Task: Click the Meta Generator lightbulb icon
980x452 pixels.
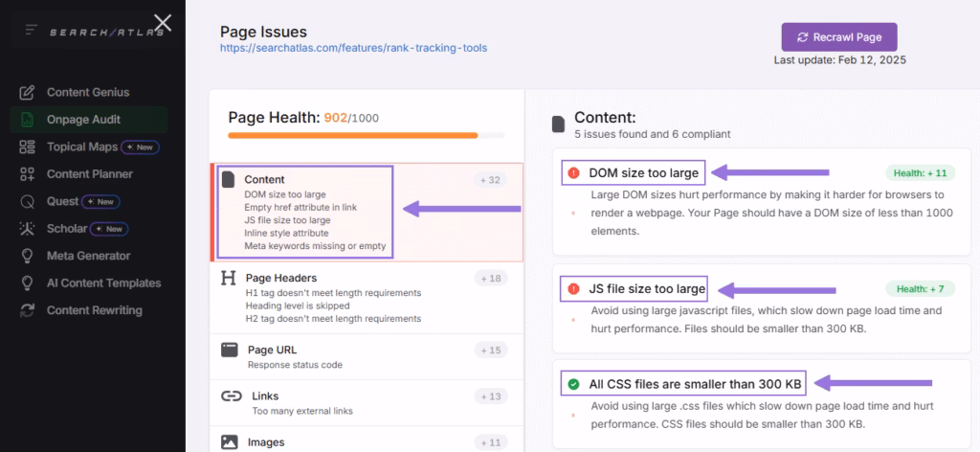Action: tap(29, 256)
